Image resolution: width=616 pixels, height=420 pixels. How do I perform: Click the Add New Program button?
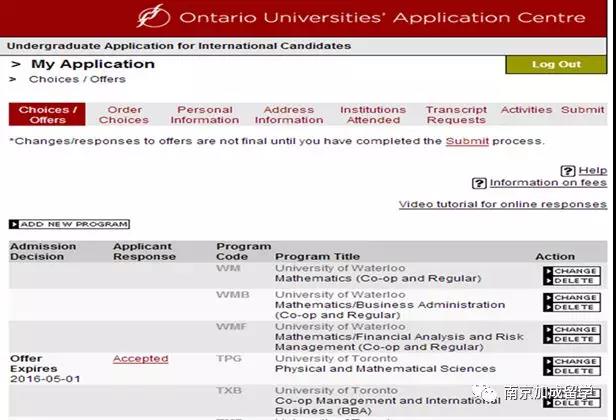[x=69, y=224]
